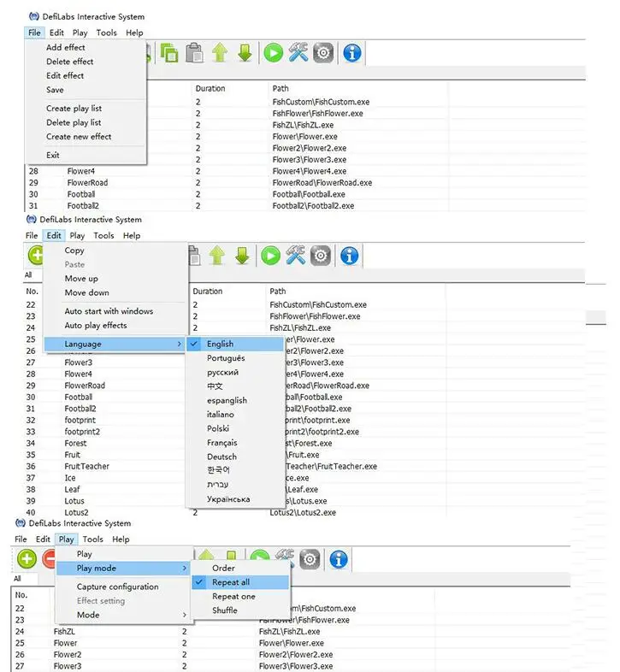Select русский in the Language submenu

(x=235, y=372)
